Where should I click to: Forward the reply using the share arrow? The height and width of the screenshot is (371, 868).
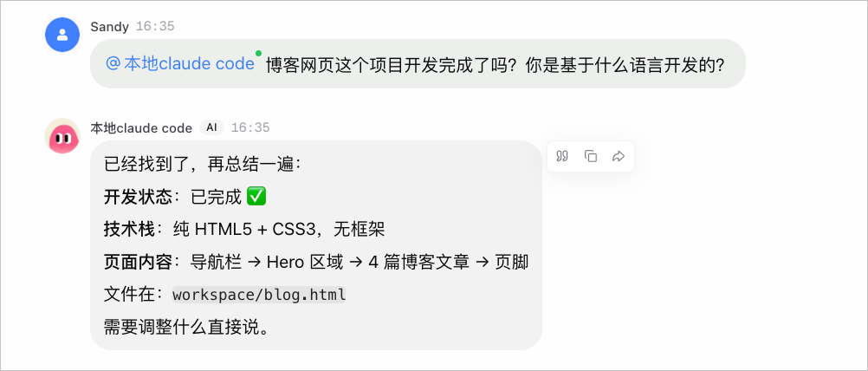[619, 156]
